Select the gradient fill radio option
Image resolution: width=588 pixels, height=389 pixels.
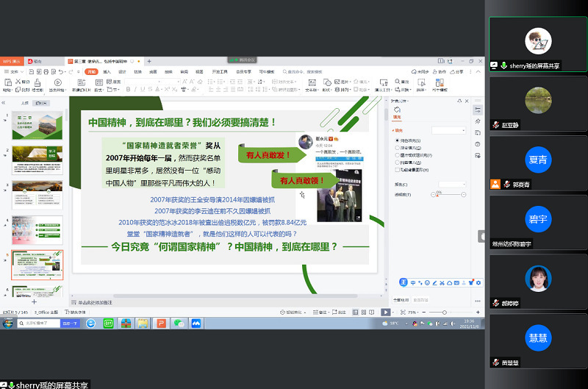point(397,147)
